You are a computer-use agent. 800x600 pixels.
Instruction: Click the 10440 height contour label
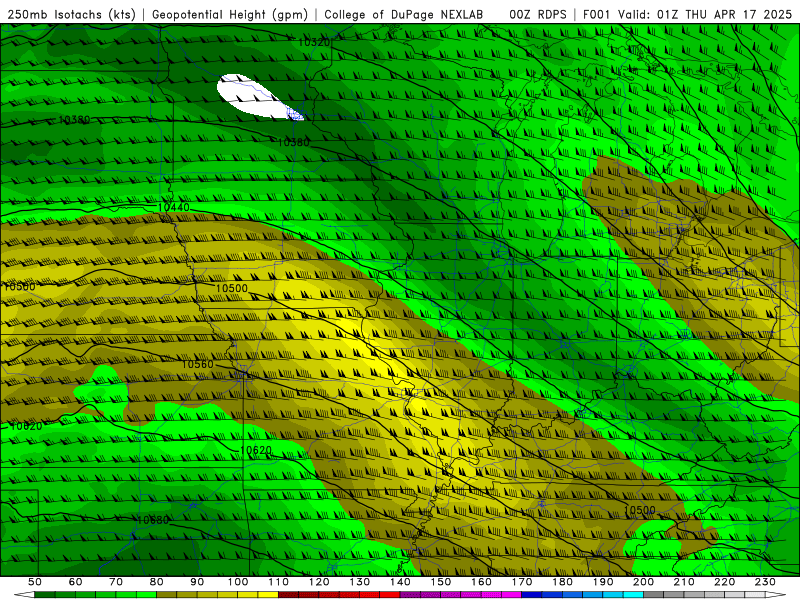coord(173,207)
